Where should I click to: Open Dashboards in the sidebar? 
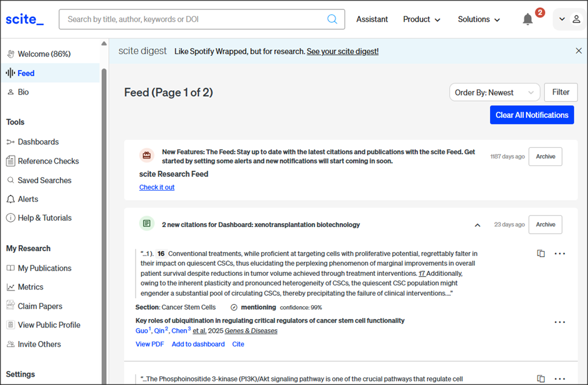38,142
